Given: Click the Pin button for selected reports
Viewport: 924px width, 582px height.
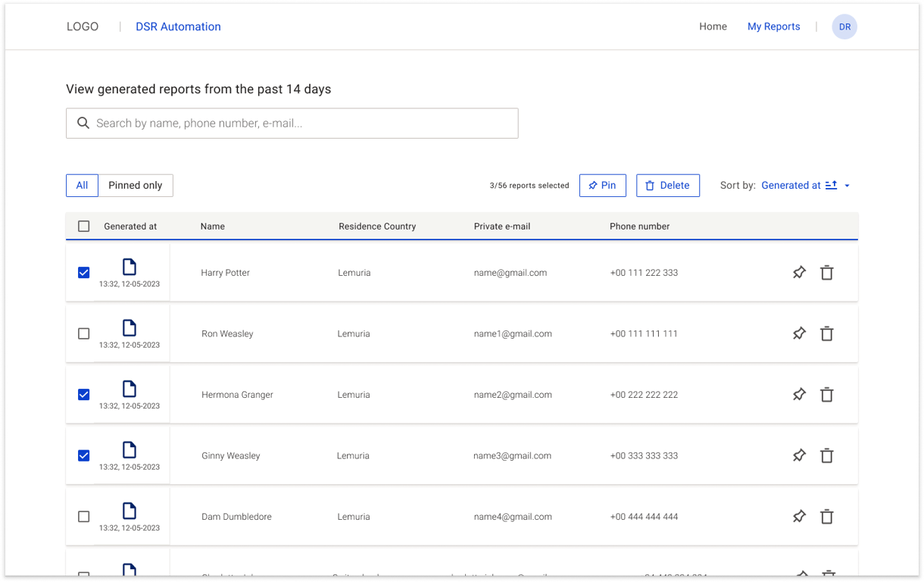Looking at the screenshot, I should pyautogui.click(x=602, y=186).
